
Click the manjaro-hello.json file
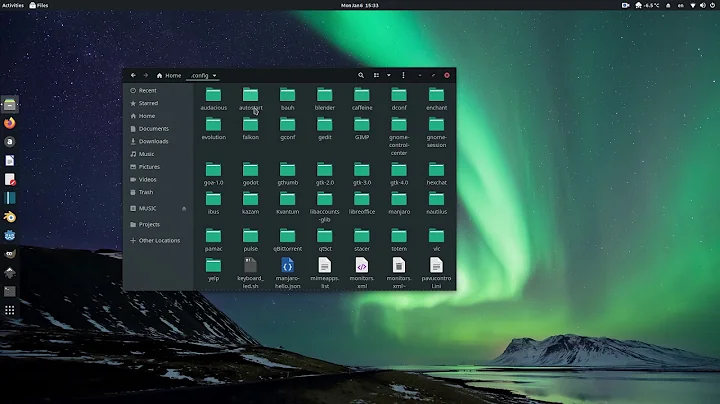point(287,266)
